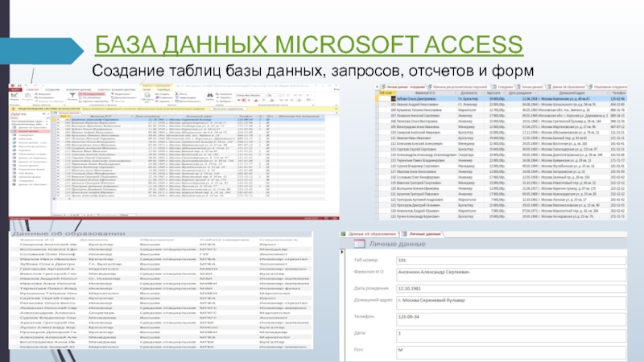The height and width of the screenshot is (362, 644).
Task: Open Дополнительно filter options dropdown
Action: (x=124, y=97)
